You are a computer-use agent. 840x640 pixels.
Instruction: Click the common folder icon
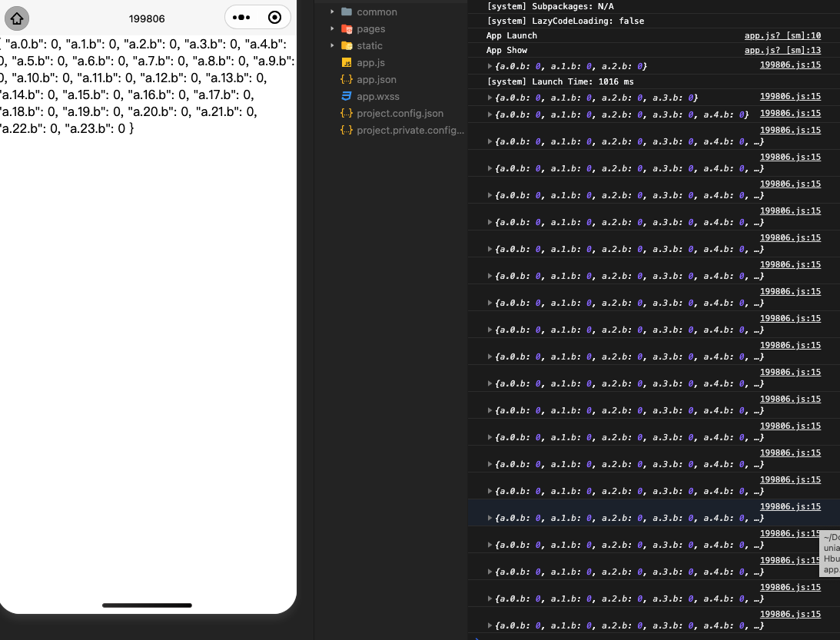pos(347,12)
